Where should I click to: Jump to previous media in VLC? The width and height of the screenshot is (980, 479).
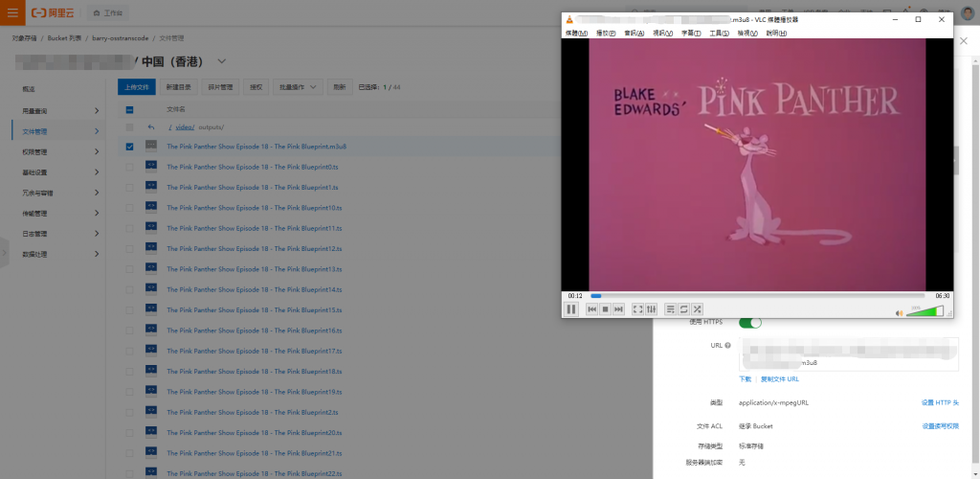(591, 308)
